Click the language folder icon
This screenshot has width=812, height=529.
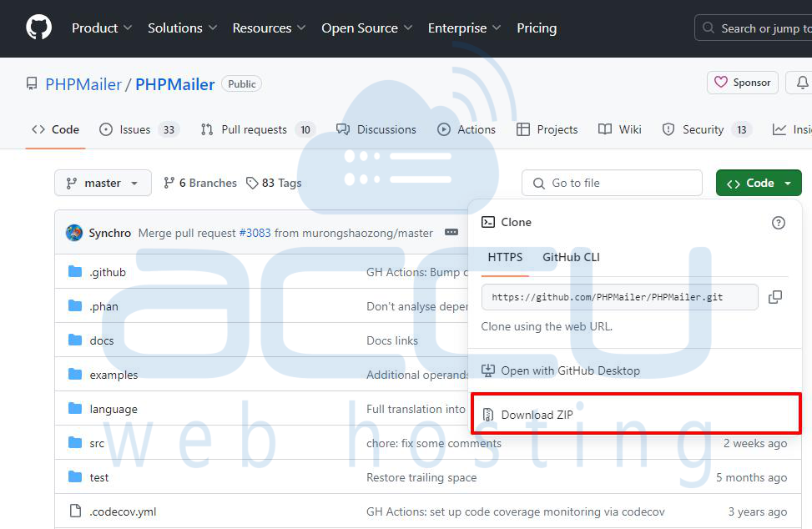point(76,408)
